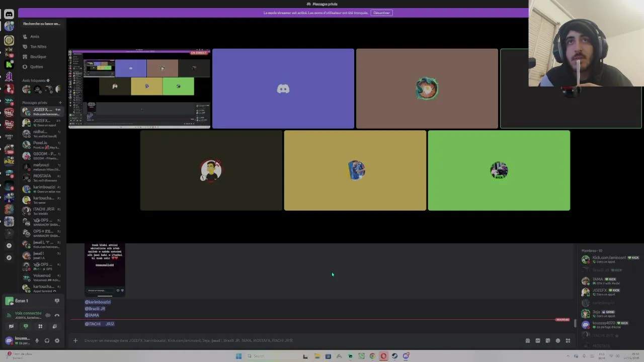This screenshot has height=362, width=644.
Task: Open the MOSTAFA private conversation
Action: tap(41, 178)
